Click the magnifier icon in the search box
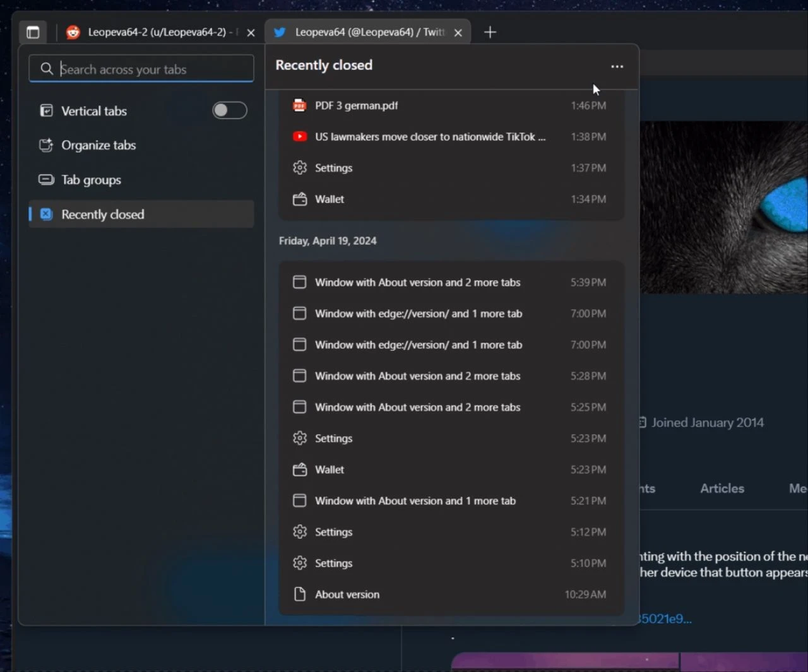 (47, 69)
